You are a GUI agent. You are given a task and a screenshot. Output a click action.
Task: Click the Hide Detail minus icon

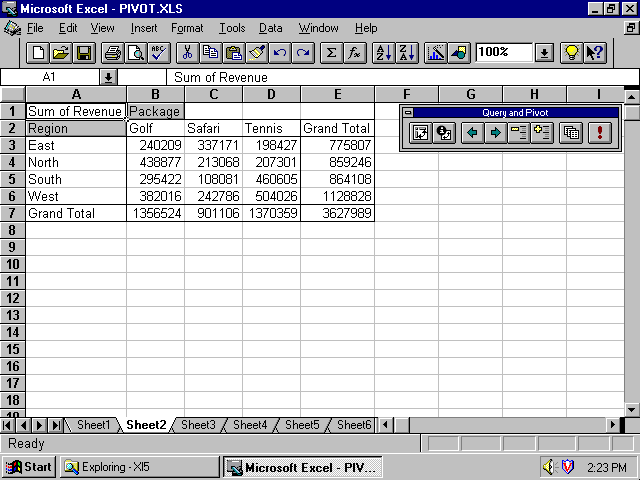pyautogui.click(x=519, y=133)
